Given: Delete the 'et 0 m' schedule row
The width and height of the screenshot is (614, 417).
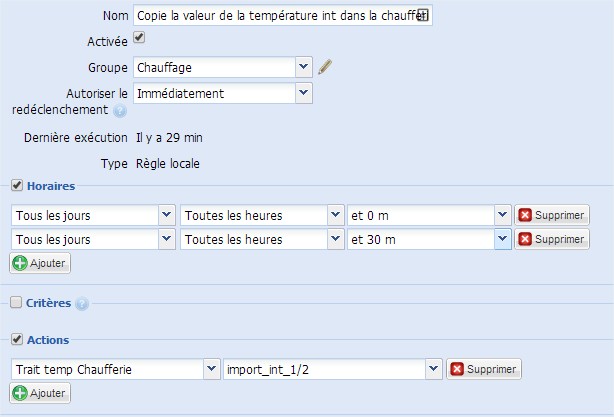Looking at the screenshot, I should click(552, 215).
